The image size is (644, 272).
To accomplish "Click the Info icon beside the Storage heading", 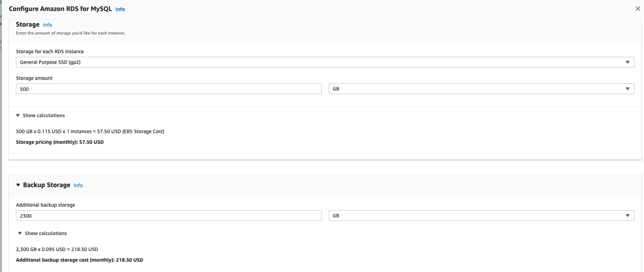I will [47, 25].
